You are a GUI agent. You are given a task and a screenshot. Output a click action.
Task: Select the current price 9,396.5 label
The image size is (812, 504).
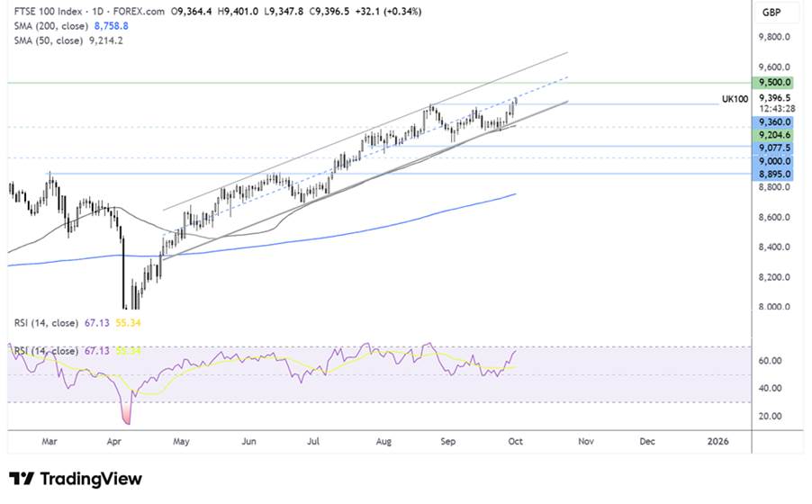click(x=774, y=98)
